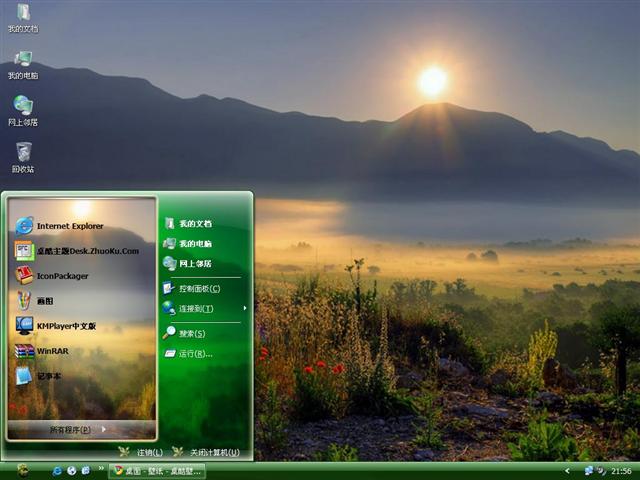
Task: Click the 注销(L) log off button
Action: [x=142, y=452]
